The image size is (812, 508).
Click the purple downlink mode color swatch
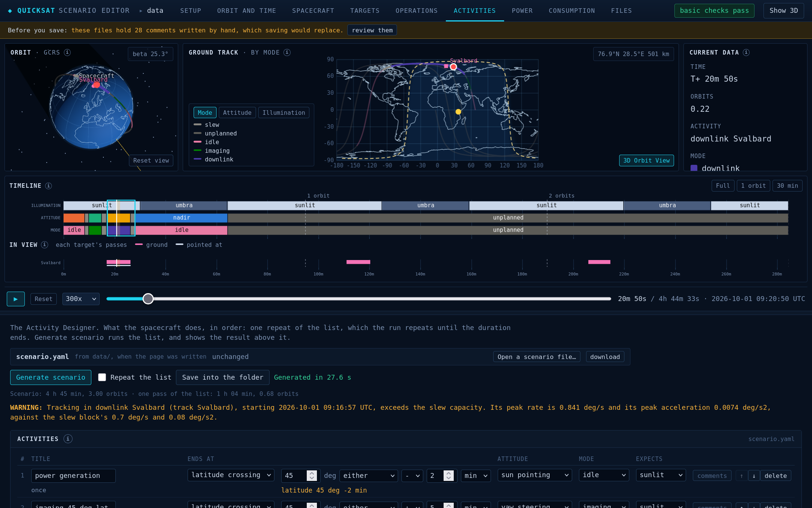694,168
